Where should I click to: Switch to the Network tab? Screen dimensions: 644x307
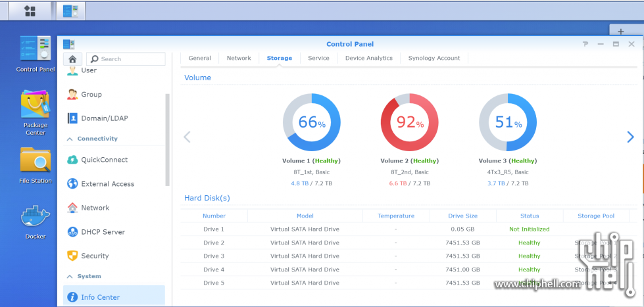(x=239, y=59)
